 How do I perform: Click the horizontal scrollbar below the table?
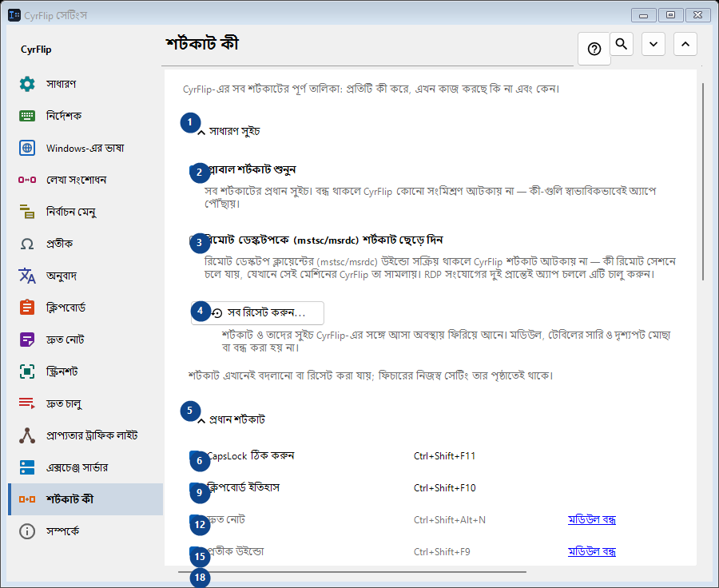352,572
